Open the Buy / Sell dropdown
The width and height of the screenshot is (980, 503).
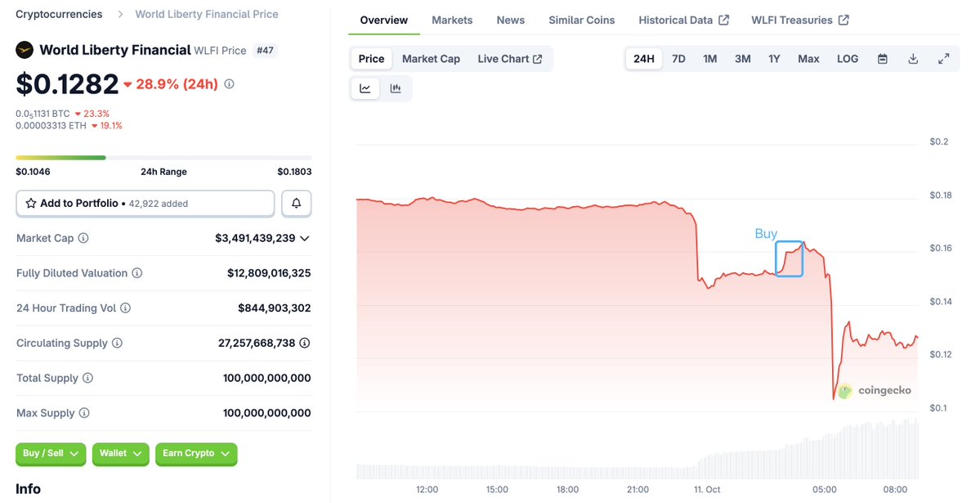coord(51,453)
